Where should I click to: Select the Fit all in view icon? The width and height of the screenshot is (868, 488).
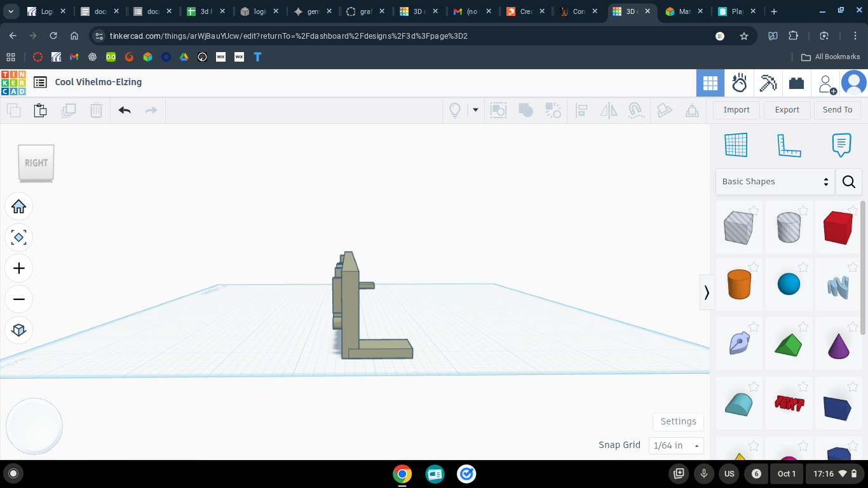click(18, 238)
